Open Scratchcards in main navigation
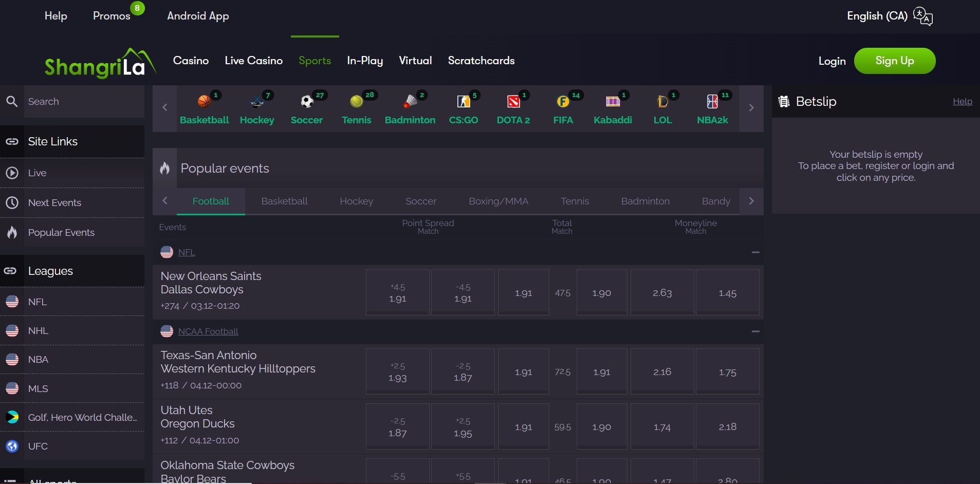The height and width of the screenshot is (484, 980). pyautogui.click(x=481, y=61)
